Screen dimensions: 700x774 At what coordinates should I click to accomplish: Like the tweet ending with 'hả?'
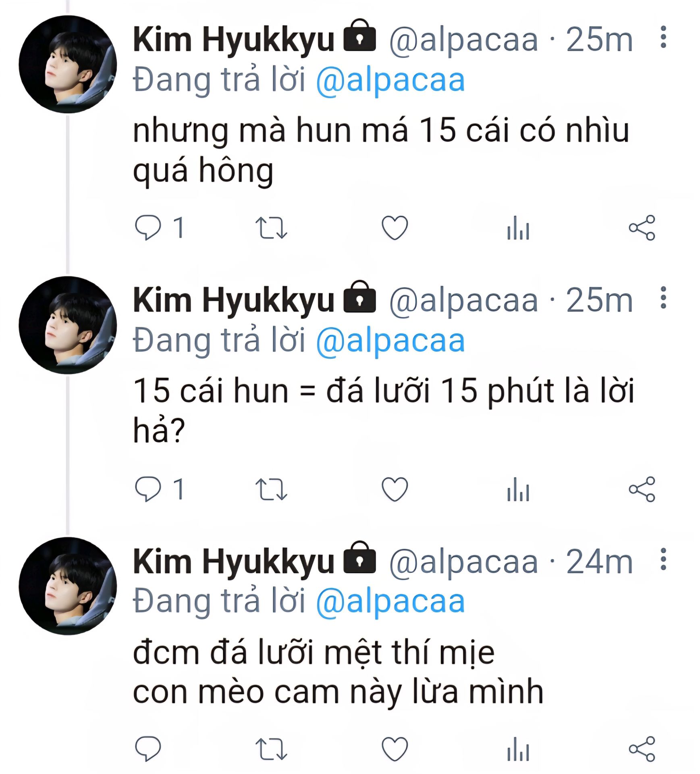coord(395,489)
